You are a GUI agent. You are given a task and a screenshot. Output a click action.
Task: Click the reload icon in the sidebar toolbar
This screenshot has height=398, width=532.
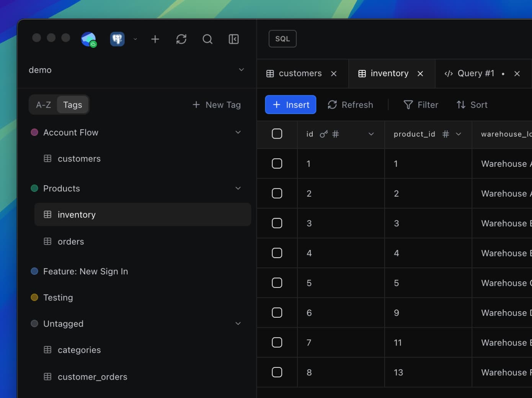(181, 39)
